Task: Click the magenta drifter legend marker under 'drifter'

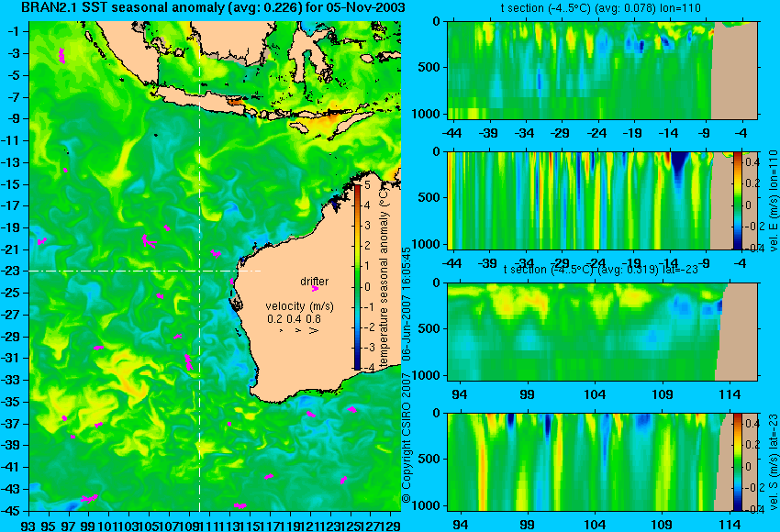Action: tap(315, 288)
